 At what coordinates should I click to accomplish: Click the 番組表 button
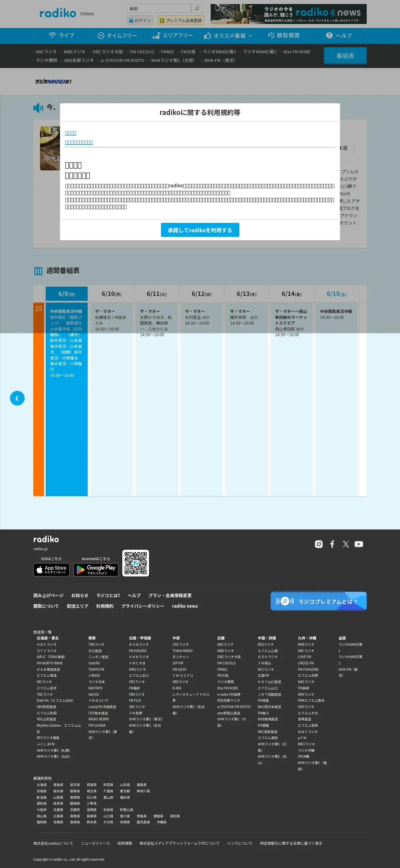[345, 56]
